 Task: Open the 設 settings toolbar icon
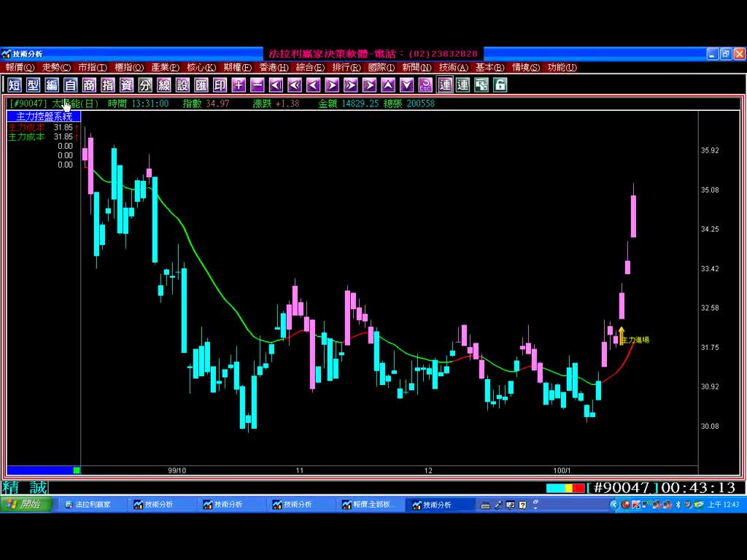[x=182, y=85]
